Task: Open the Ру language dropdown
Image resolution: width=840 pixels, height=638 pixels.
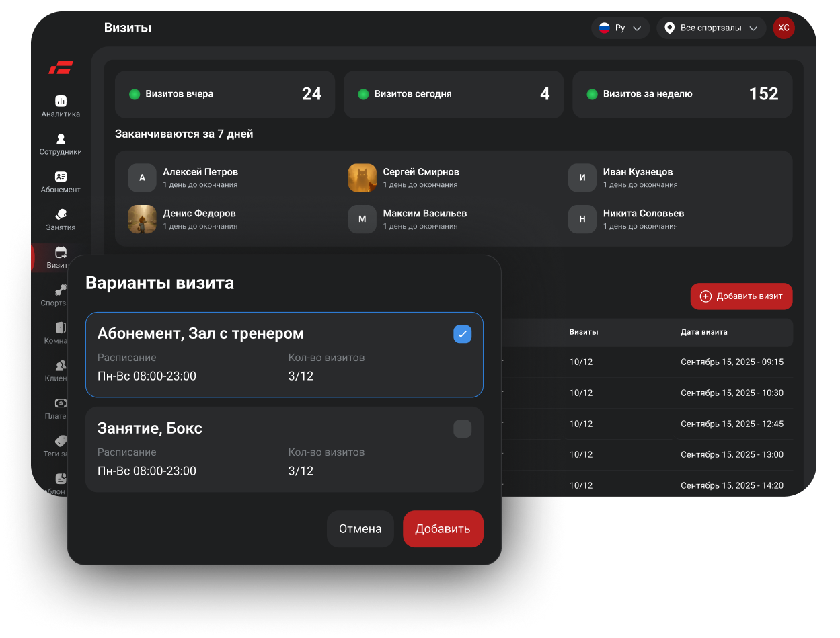Action: click(620, 28)
